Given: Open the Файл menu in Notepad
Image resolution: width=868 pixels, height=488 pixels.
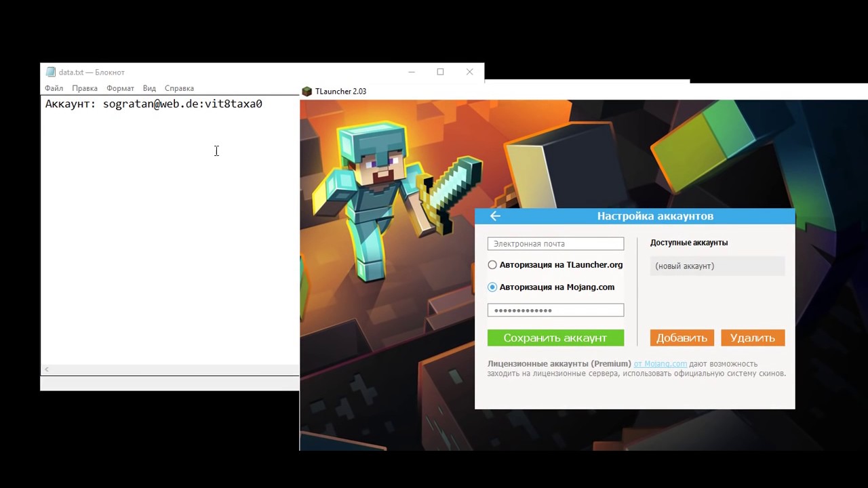Looking at the screenshot, I should pos(54,88).
